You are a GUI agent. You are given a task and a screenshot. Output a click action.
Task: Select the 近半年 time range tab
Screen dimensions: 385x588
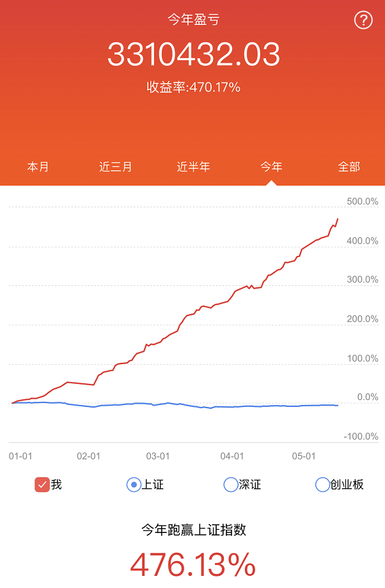[x=193, y=167]
